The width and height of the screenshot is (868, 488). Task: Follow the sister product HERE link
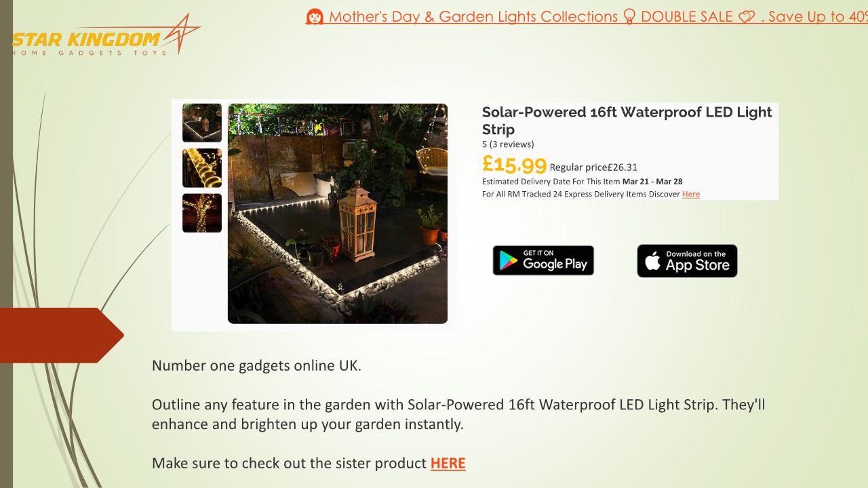click(448, 464)
